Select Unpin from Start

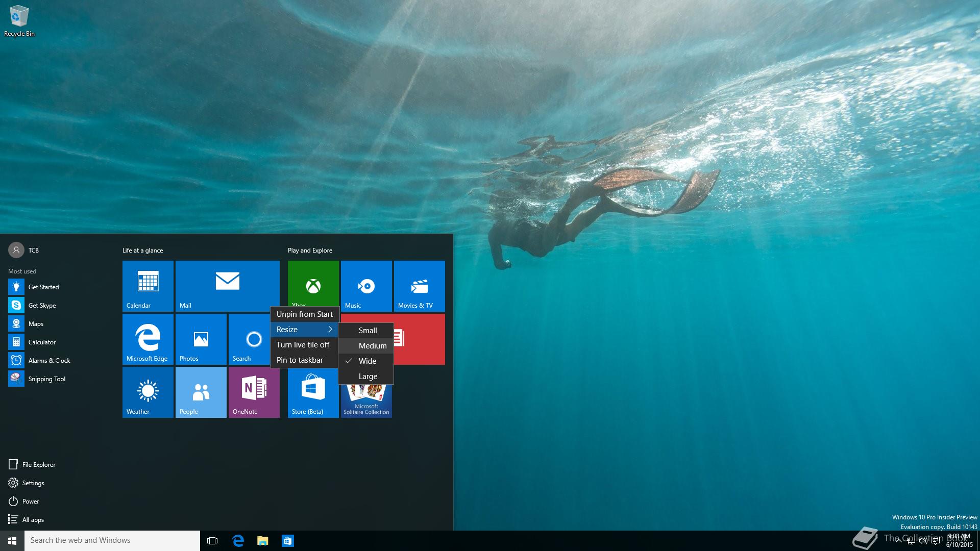(305, 314)
